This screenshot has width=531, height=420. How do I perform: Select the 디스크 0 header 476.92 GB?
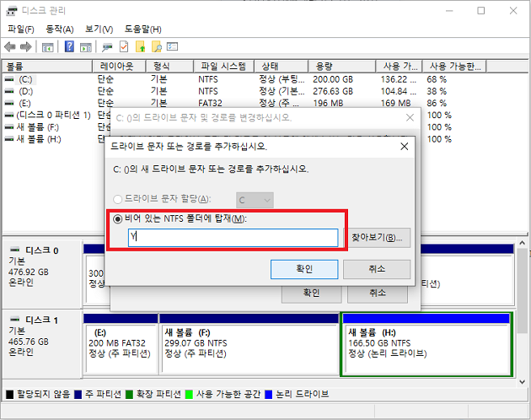(x=42, y=274)
